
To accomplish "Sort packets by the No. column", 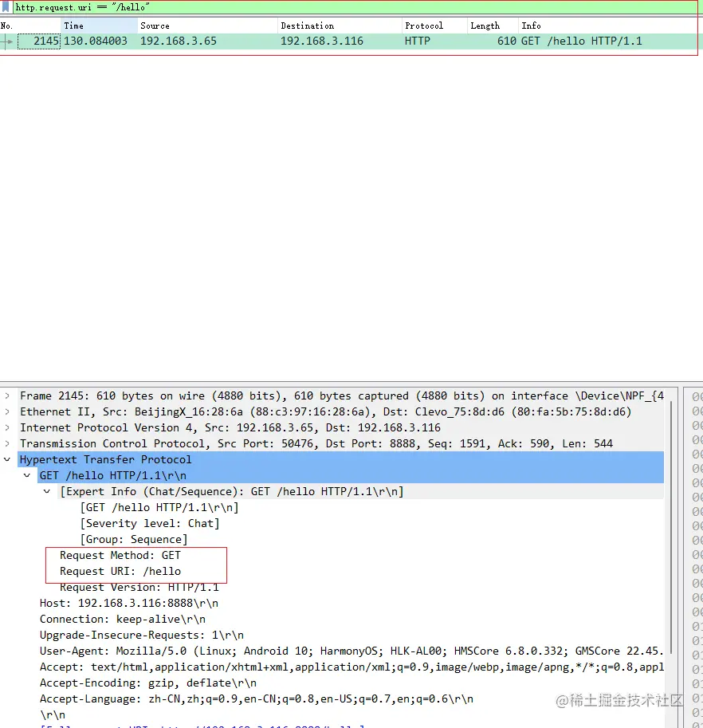I will coord(30,26).
